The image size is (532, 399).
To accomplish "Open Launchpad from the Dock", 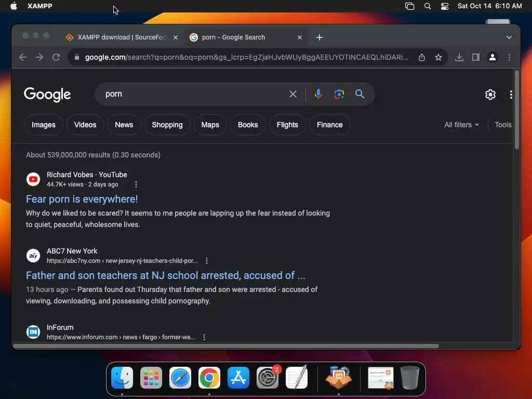I will coord(151,378).
